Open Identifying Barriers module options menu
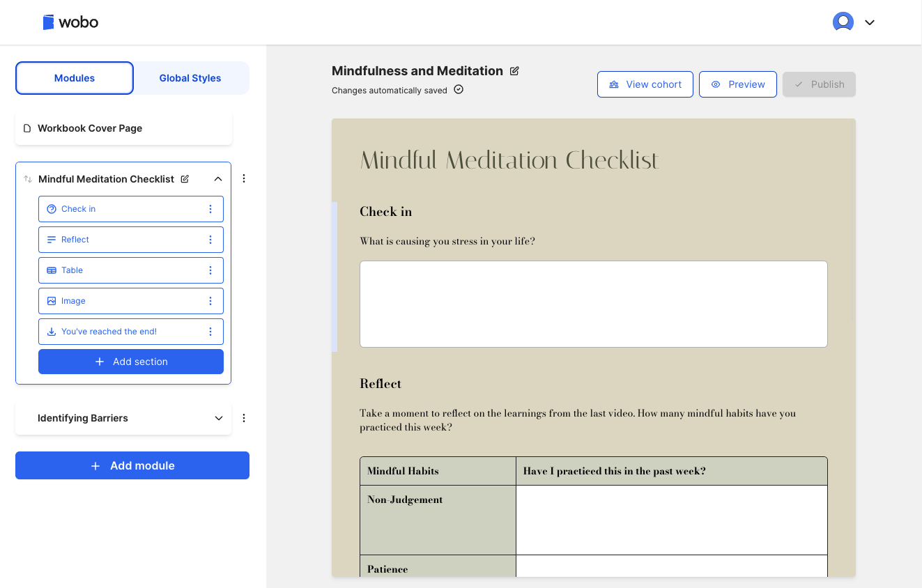This screenshot has height=588, width=922. pos(244,418)
